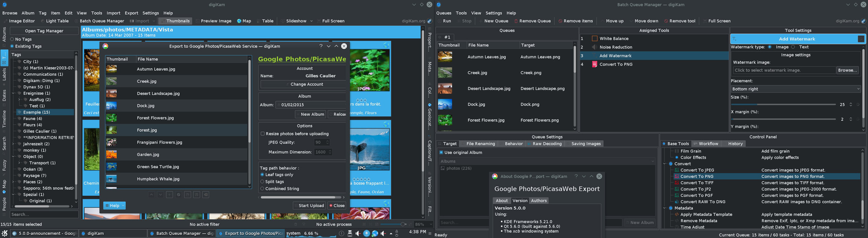The image size is (868, 238).
Task: Set Watermark type to Image
Action: click(770, 47)
